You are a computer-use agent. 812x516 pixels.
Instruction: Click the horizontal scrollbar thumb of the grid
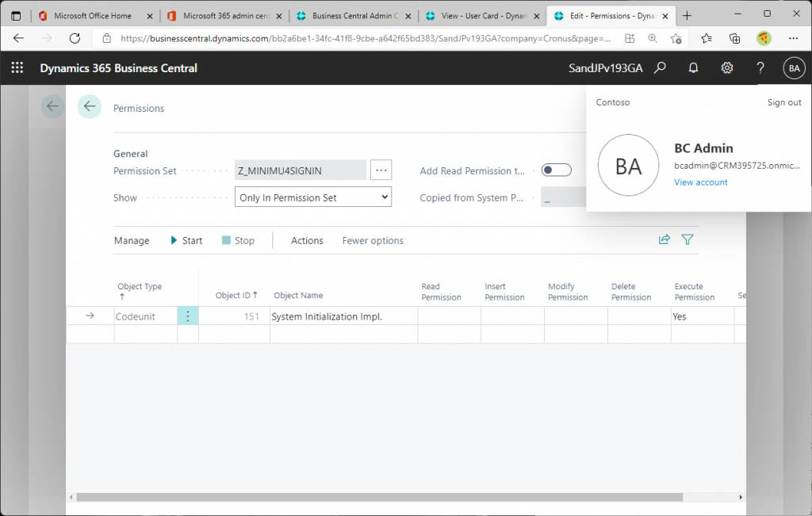(x=380, y=497)
